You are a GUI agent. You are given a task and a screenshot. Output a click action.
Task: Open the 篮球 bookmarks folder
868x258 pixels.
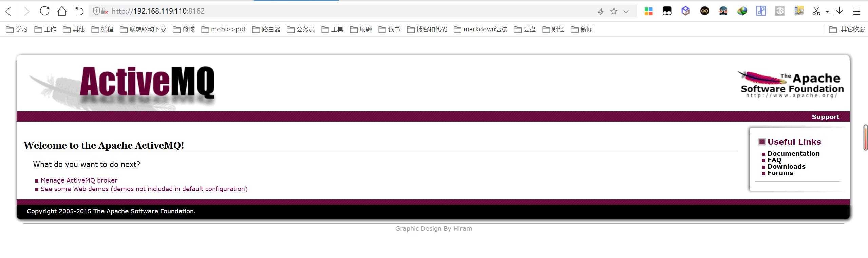coord(184,29)
